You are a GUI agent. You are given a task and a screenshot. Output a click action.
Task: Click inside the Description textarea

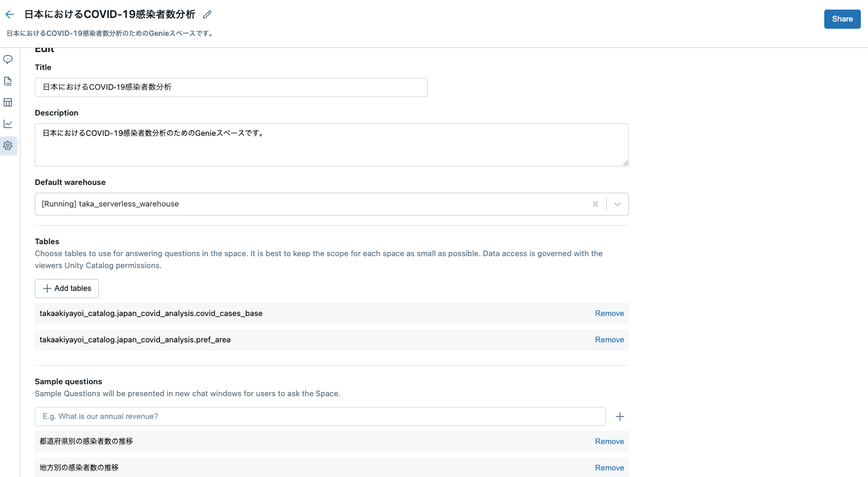pyautogui.click(x=331, y=144)
